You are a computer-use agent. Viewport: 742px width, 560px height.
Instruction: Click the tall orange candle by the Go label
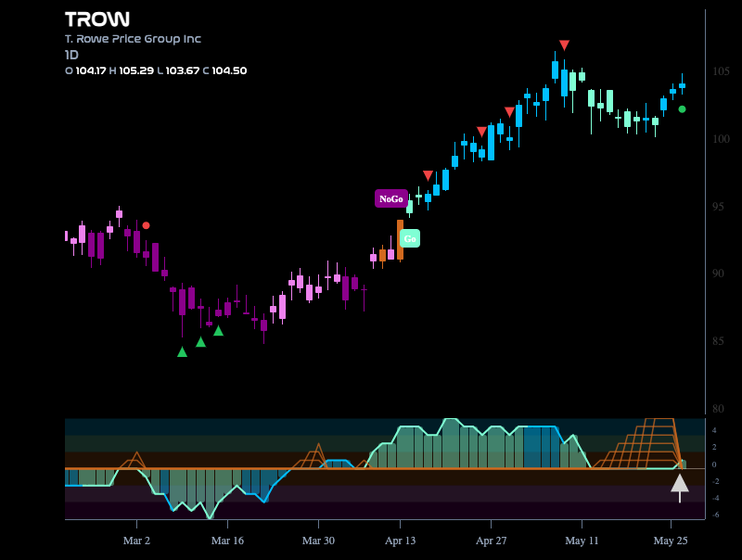pos(401,240)
